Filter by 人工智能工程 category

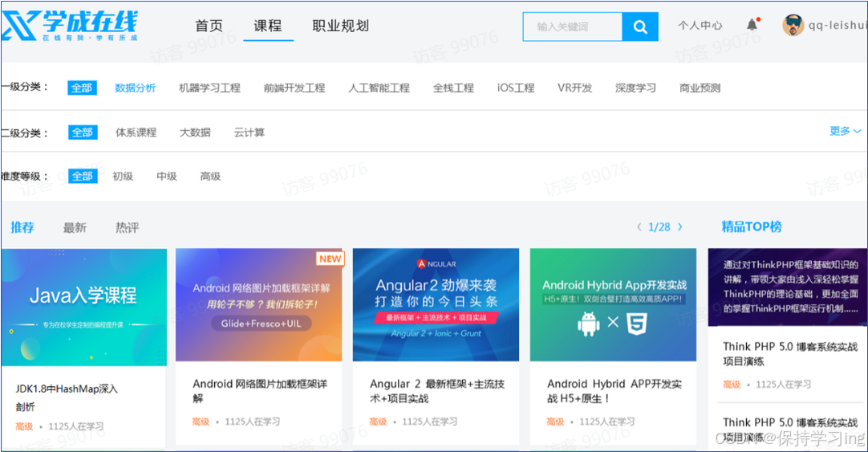[x=379, y=88]
